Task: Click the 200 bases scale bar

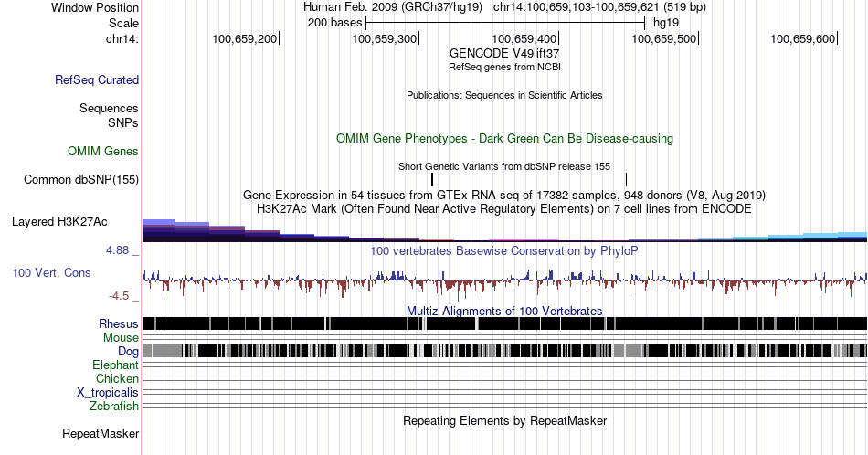Action: pyautogui.click(x=505, y=23)
